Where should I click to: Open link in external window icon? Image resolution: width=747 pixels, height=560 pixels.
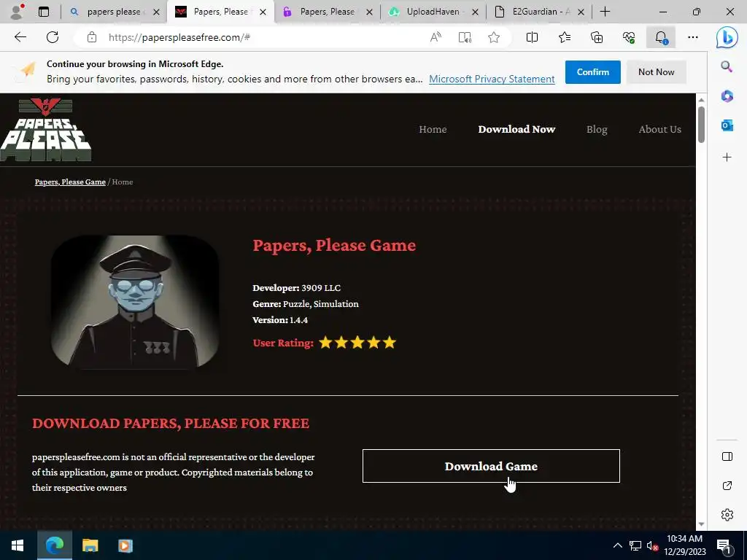[727, 486]
